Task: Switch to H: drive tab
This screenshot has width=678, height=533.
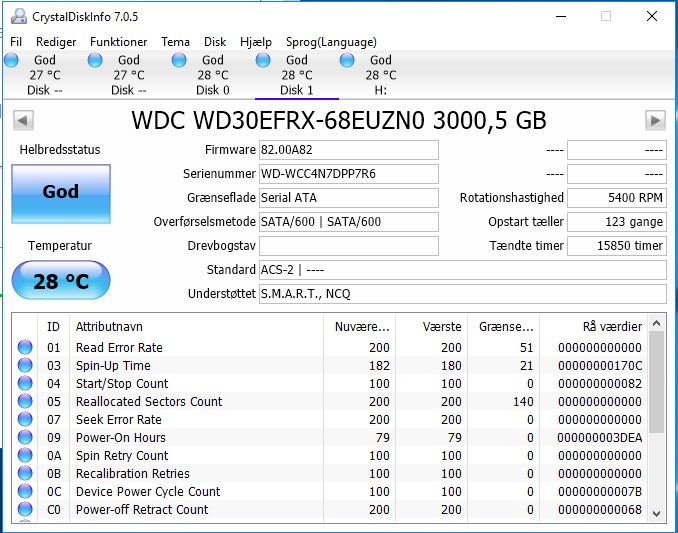Action: [381, 75]
